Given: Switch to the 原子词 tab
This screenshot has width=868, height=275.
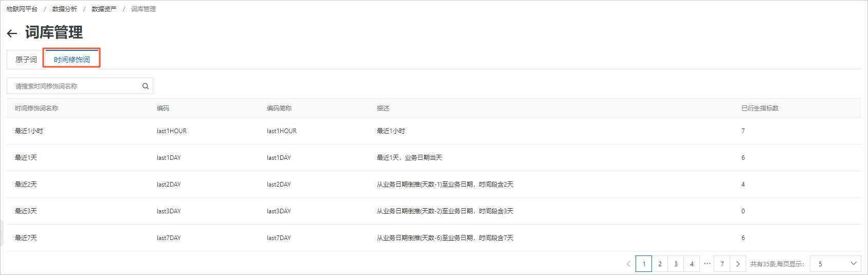Looking at the screenshot, I should coord(26,60).
